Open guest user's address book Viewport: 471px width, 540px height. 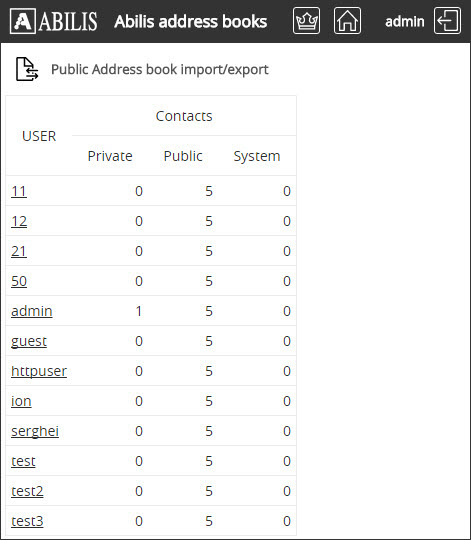point(29,341)
